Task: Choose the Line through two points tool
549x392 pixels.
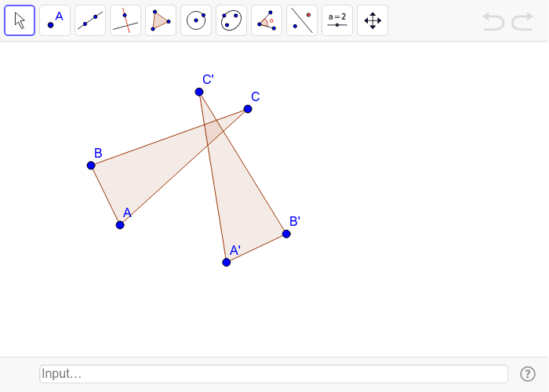Action: coord(90,20)
